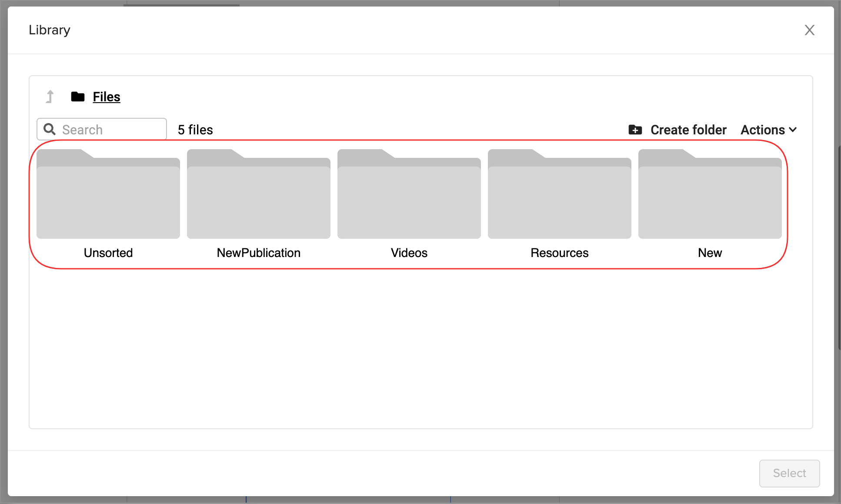Open the NewPublication folder icon
The width and height of the screenshot is (841, 504).
pyautogui.click(x=259, y=194)
